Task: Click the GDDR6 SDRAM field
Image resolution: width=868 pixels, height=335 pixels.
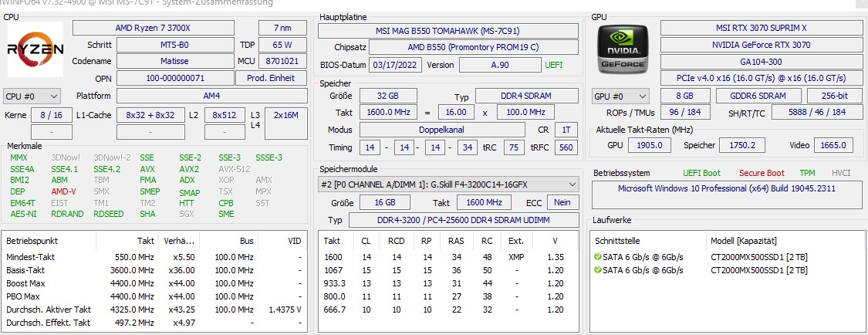Action: (758, 96)
